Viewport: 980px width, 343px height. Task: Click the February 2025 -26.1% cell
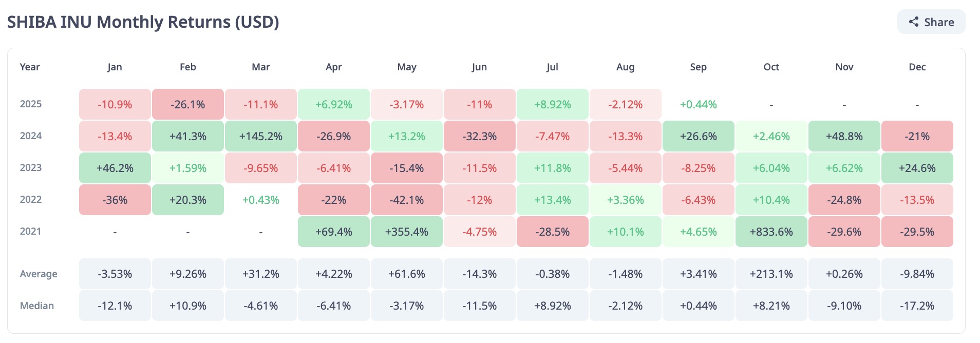[188, 104]
